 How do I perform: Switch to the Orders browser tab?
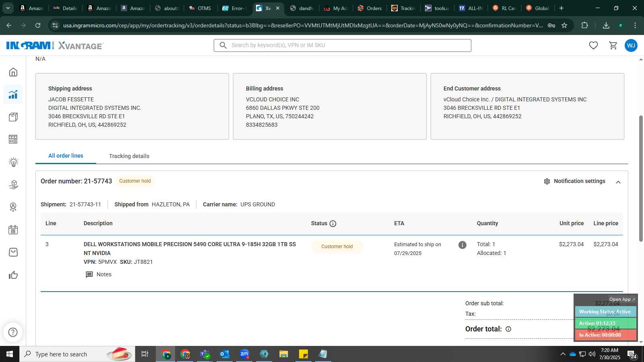tap(370, 8)
